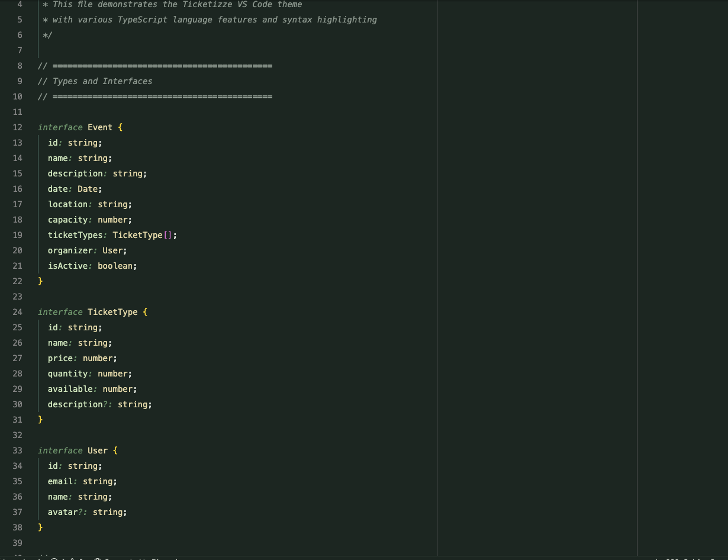
Task: Click the 'interface Event' declaration line
Action: [x=80, y=127]
